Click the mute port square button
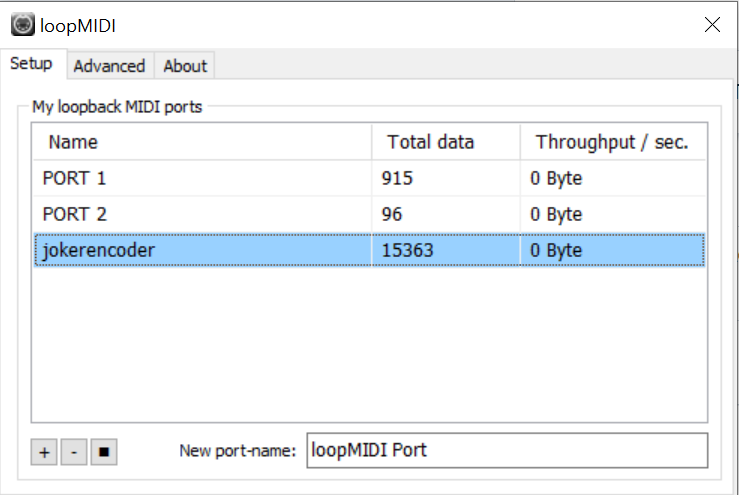This screenshot has width=739, height=495. tap(104, 452)
